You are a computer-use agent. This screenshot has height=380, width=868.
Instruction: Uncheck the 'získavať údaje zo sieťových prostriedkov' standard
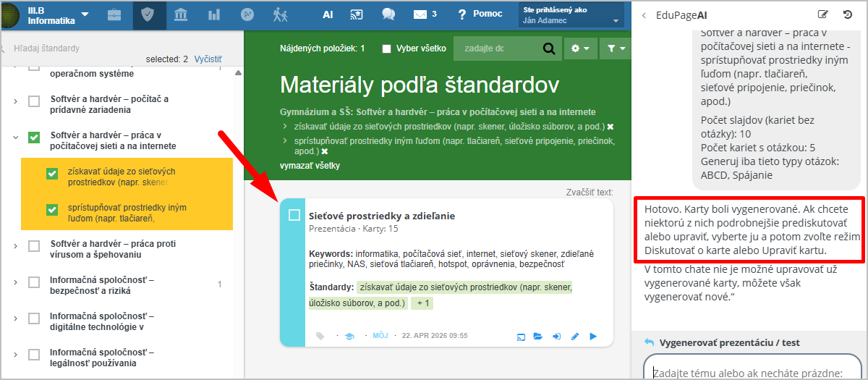click(51, 174)
